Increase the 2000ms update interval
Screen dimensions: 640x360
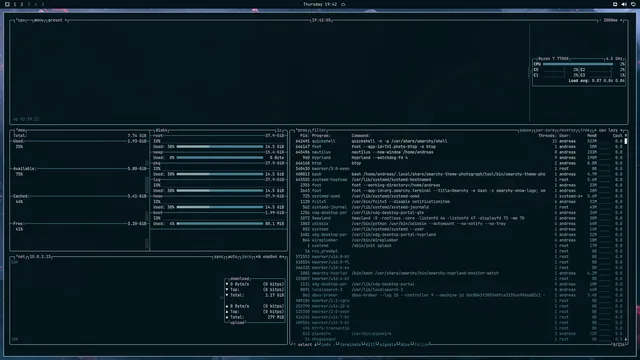(x=621, y=20)
